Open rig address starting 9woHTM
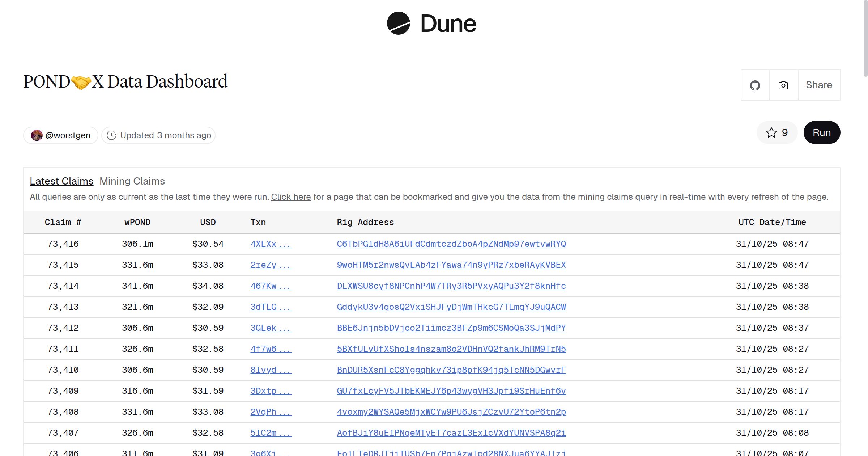This screenshot has width=868, height=456. point(451,265)
